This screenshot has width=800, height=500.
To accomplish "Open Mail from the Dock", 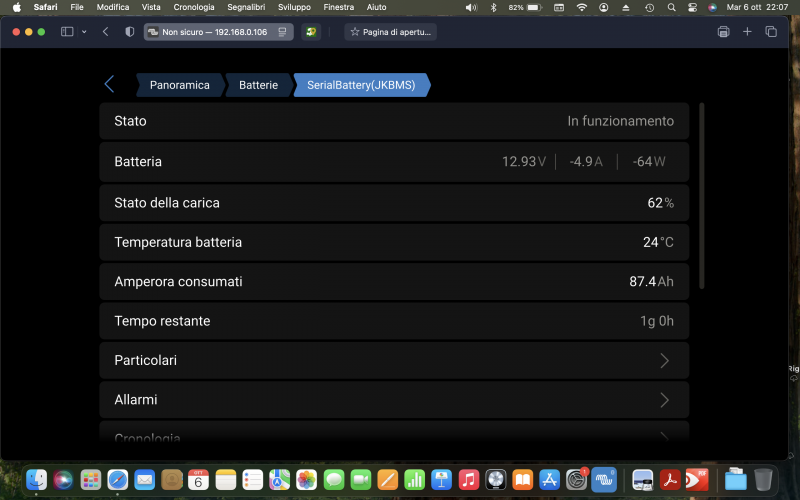I will tap(145, 480).
